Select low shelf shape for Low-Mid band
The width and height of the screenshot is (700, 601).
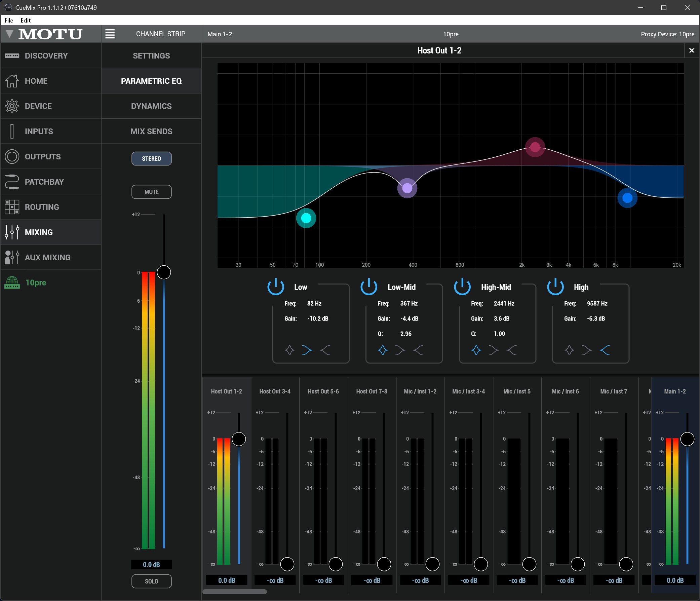[x=400, y=350]
